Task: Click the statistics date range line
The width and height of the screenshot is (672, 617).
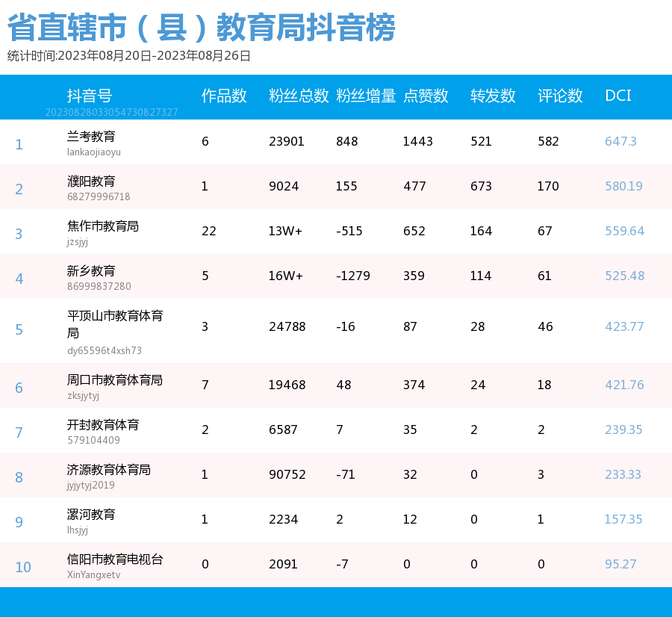Action: 128,56
